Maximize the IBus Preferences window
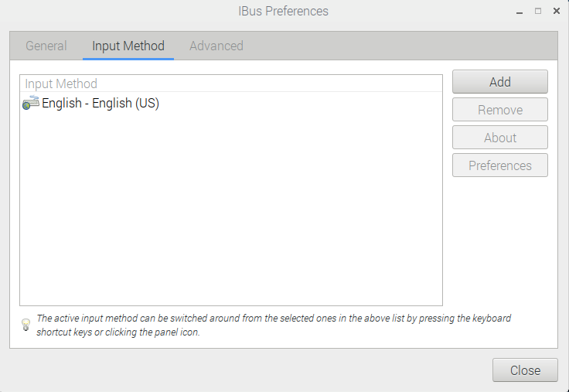 pos(538,12)
